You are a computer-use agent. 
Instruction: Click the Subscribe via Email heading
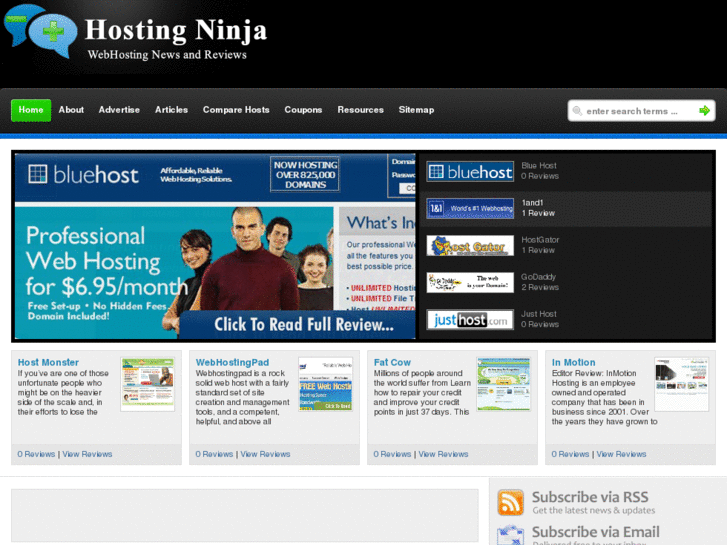pos(596,532)
